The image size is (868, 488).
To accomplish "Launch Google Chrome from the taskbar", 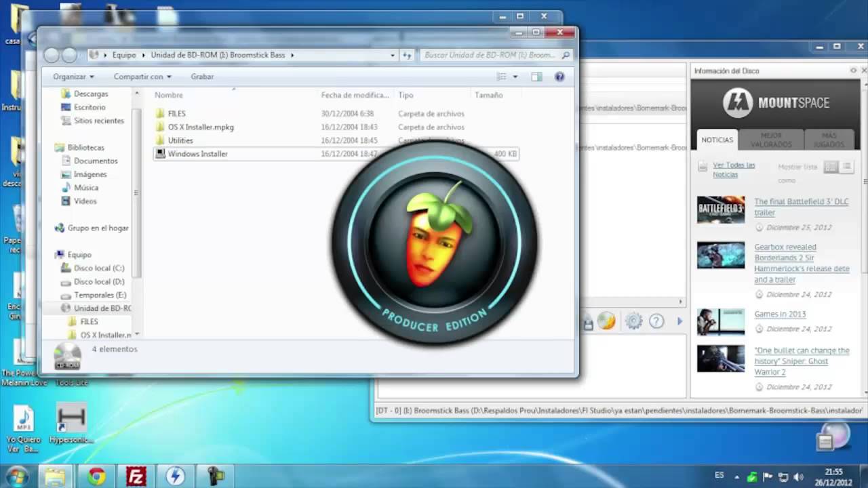I will pos(96,476).
